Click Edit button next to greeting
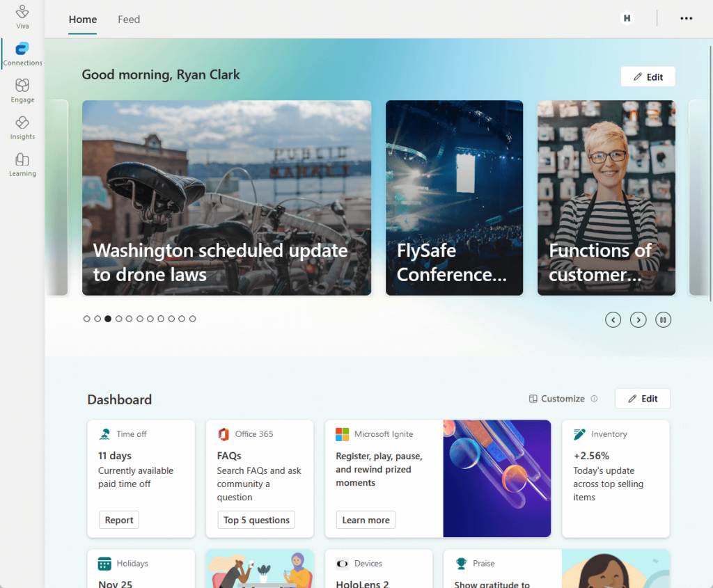 [648, 77]
